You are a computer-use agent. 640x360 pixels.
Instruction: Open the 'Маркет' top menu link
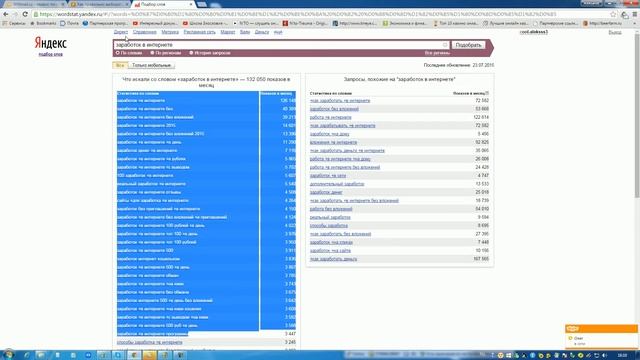point(228,32)
